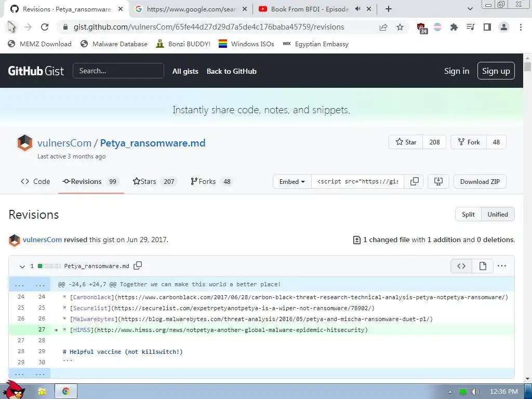Open the Bonzi BUDDY! bookmark
Viewport: 532px width, 399px height.
click(183, 44)
